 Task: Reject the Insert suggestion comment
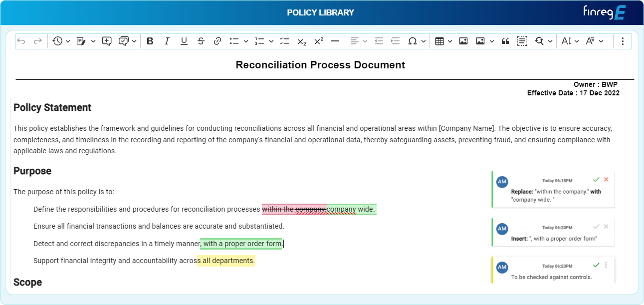click(x=606, y=227)
